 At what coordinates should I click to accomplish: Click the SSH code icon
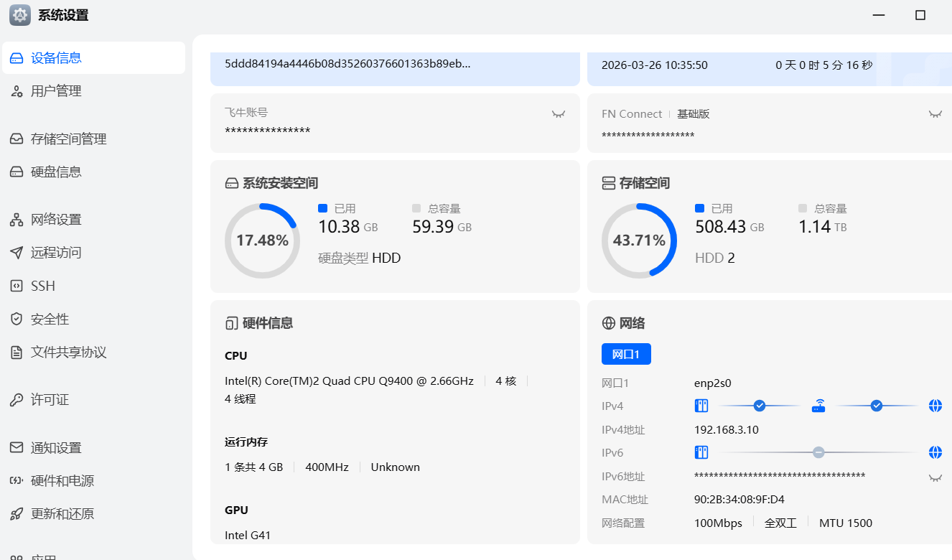17,286
